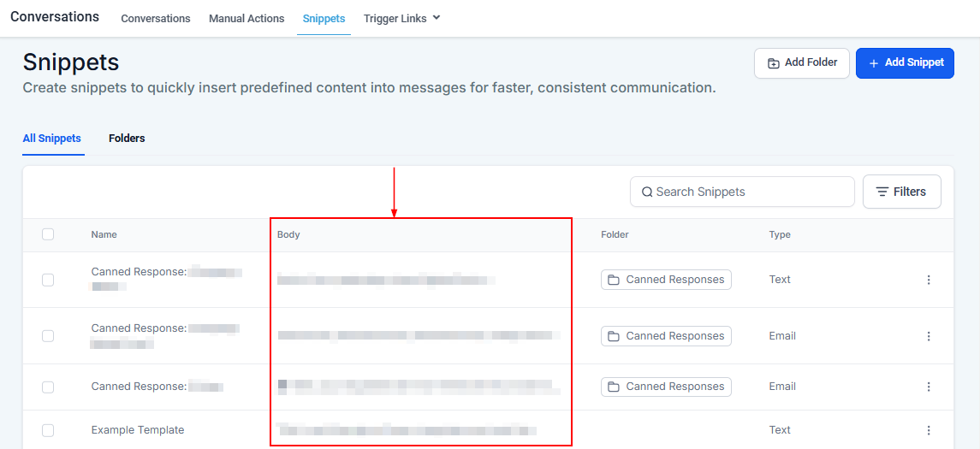Open the Filters panel
The image size is (980, 449).
pyautogui.click(x=901, y=192)
